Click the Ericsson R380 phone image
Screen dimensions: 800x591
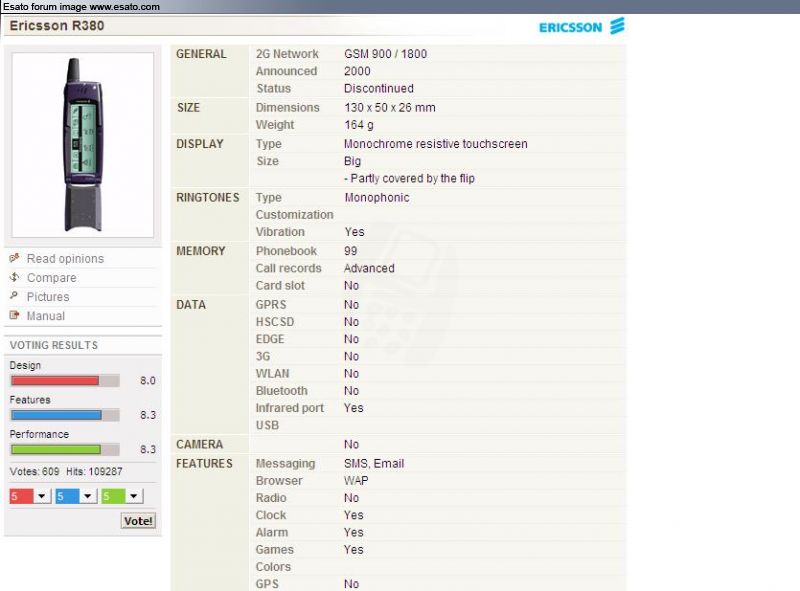(83, 145)
